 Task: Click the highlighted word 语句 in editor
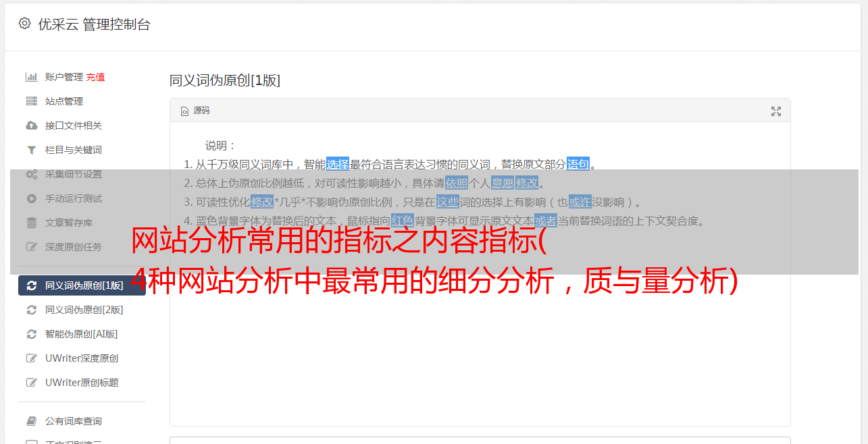[578, 164]
